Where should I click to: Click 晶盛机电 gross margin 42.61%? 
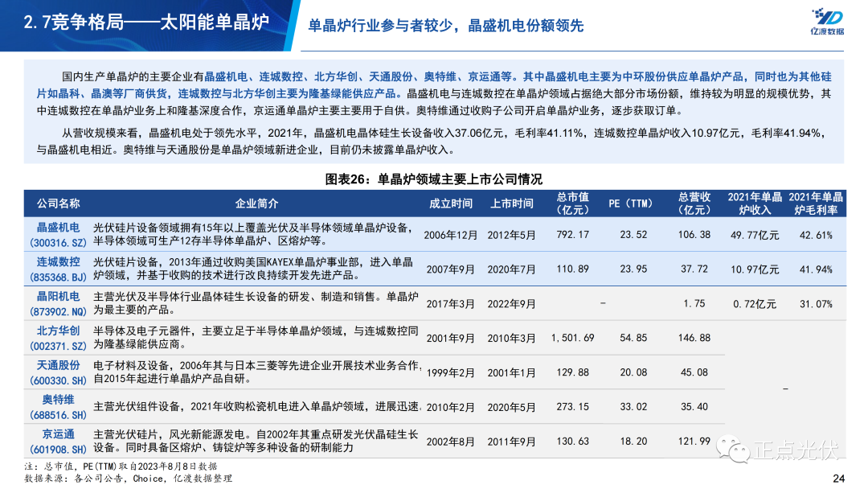point(816,236)
